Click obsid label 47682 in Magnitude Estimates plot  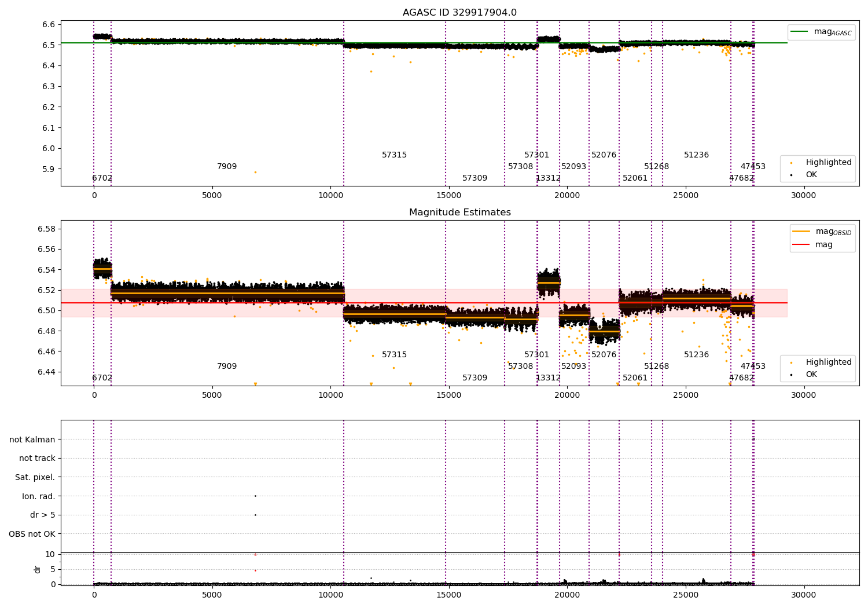(741, 378)
